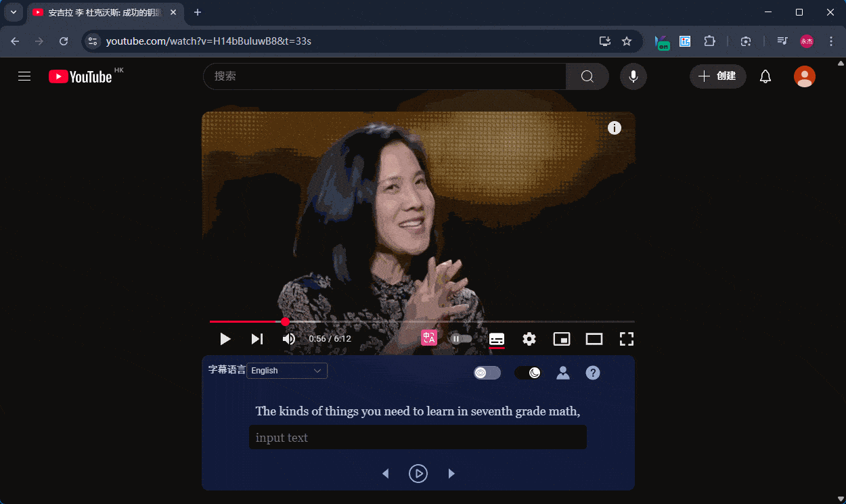Screen dimensions: 846x504
Task: Open the Chrome three-dot menu
Action: (x=831, y=41)
